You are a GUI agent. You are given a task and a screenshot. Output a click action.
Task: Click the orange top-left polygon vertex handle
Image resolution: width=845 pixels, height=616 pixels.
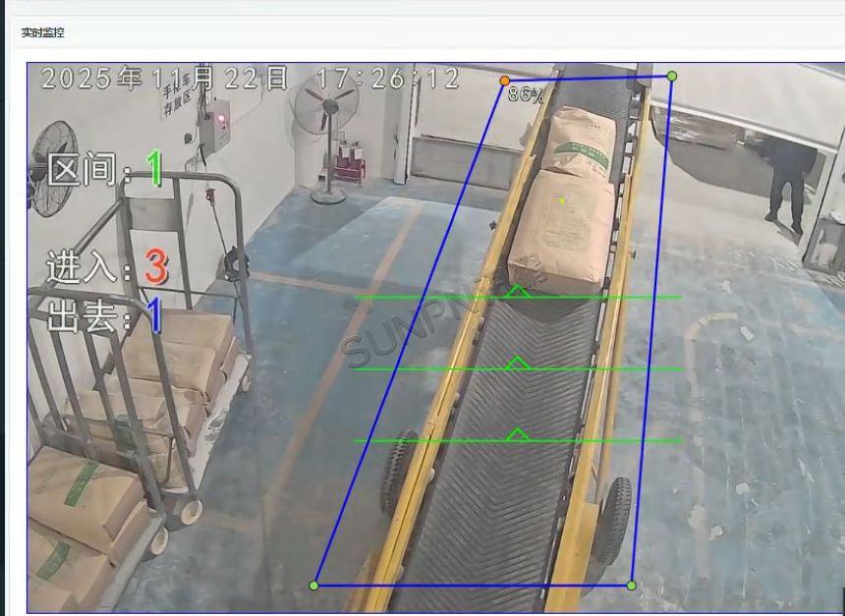tap(505, 81)
